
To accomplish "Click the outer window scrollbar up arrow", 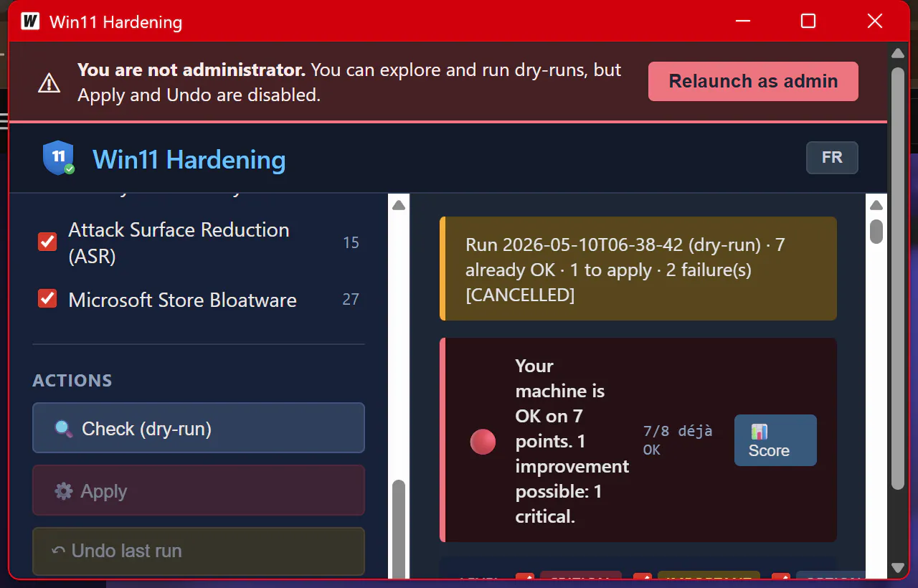I will click(897, 53).
